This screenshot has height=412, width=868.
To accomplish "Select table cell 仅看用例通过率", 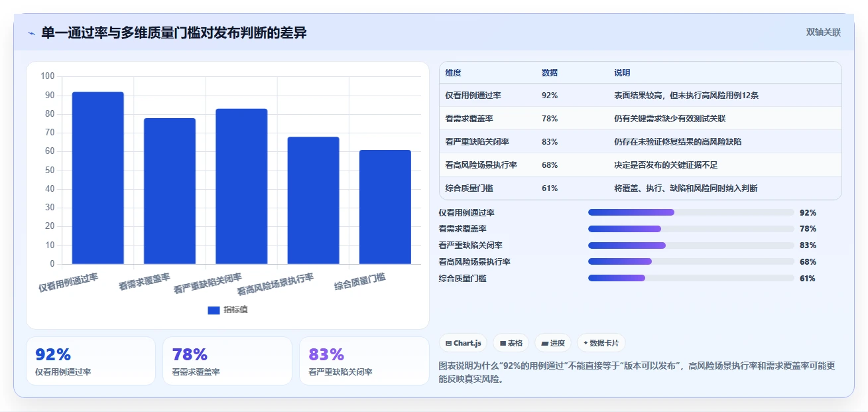I will pos(473,96).
